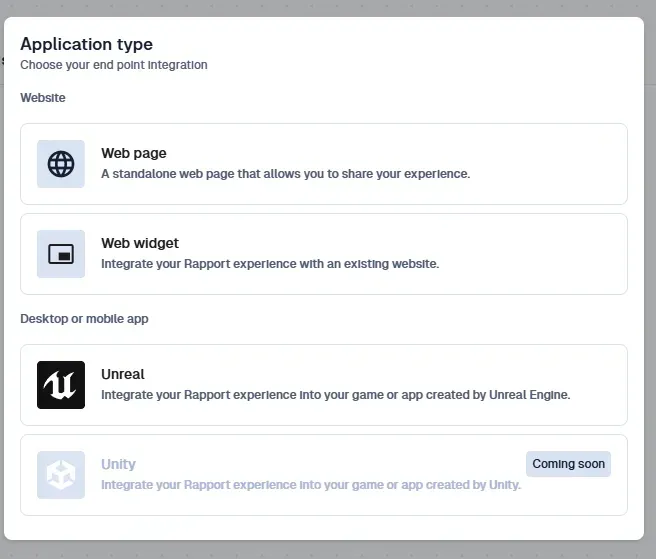Click the Choose your end point integration subtitle

point(114,65)
